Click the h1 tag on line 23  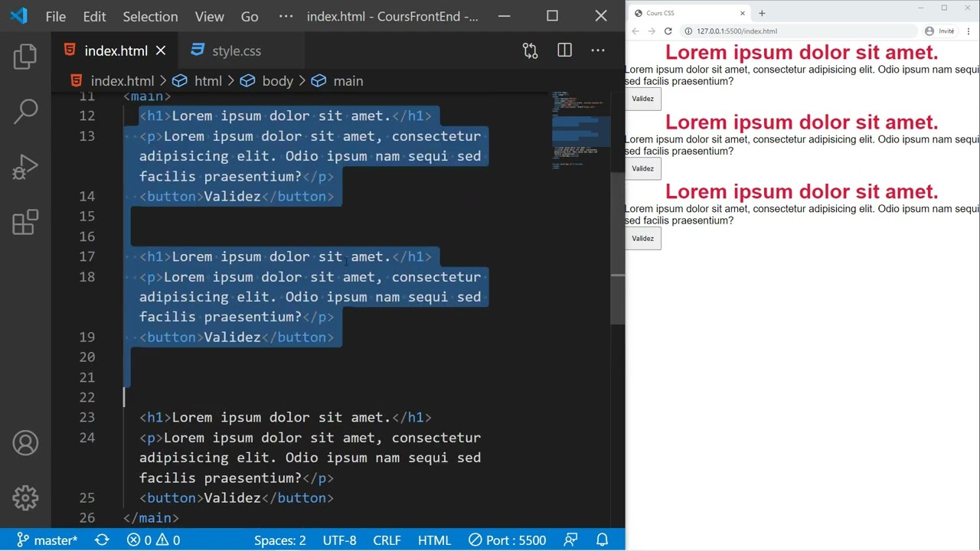pyautogui.click(x=155, y=417)
